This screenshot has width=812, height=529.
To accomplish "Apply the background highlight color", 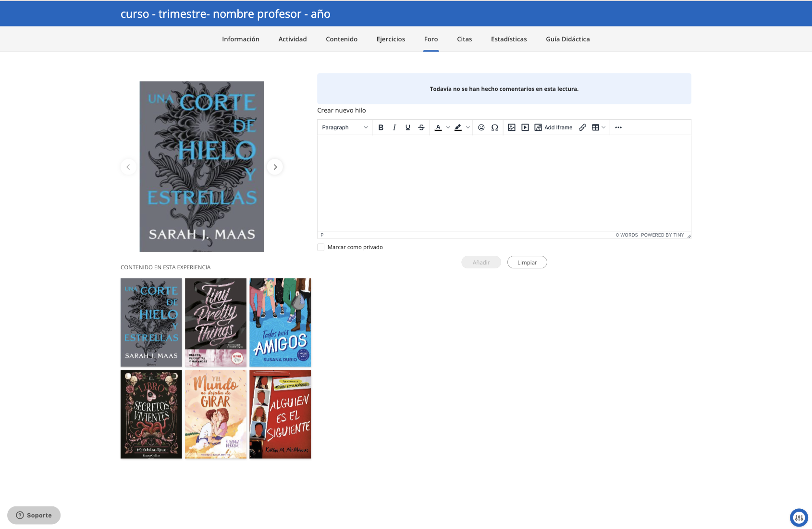I will pos(458,127).
